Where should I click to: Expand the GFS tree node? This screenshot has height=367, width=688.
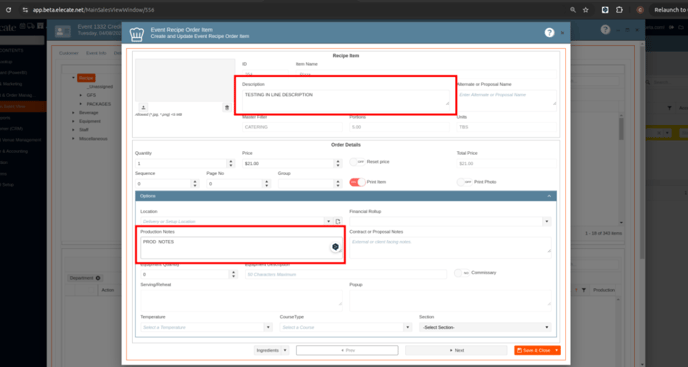(81, 95)
